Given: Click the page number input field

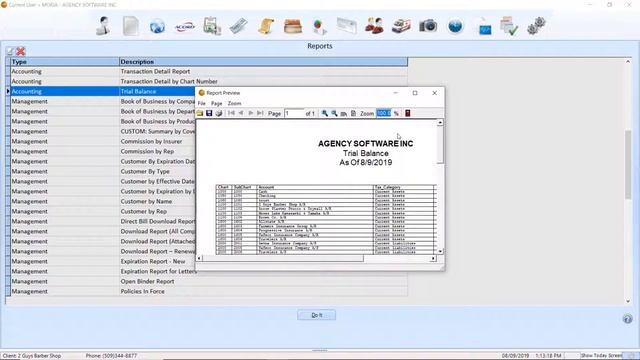Looking at the screenshot, I should 294,113.
